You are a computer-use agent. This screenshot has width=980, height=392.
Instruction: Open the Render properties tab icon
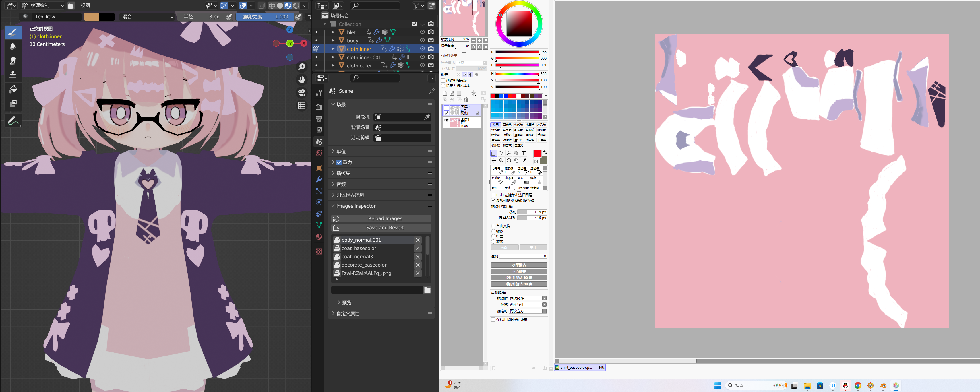click(319, 107)
